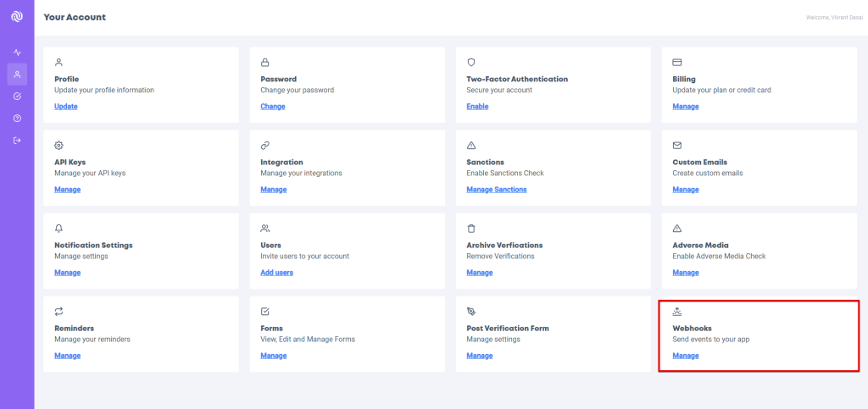Open the Update link under Profile
The height and width of the screenshot is (409, 868).
(x=65, y=107)
